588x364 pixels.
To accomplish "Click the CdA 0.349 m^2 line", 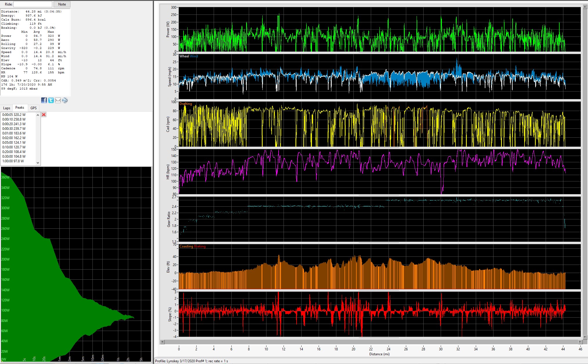I will (28, 81).
